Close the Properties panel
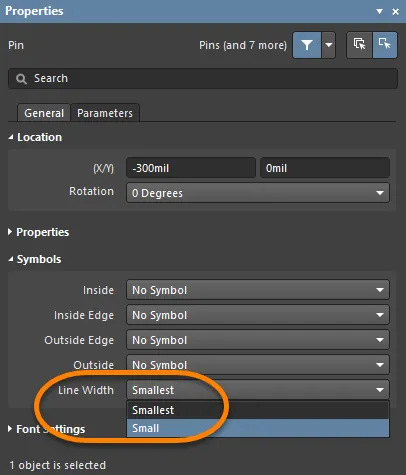 [x=396, y=12]
